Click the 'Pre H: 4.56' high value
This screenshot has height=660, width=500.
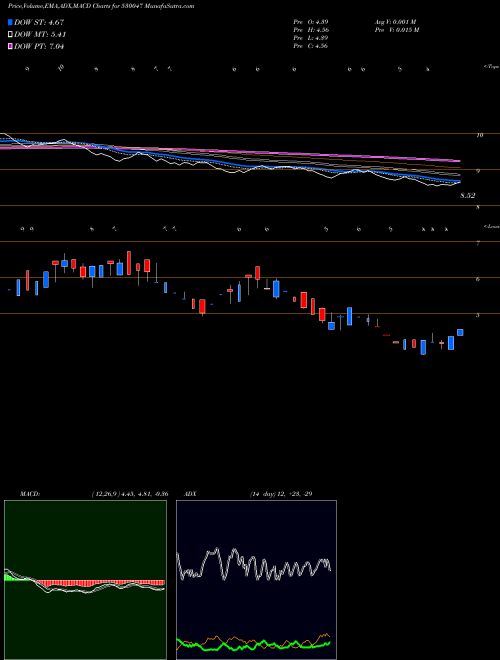(311, 30)
